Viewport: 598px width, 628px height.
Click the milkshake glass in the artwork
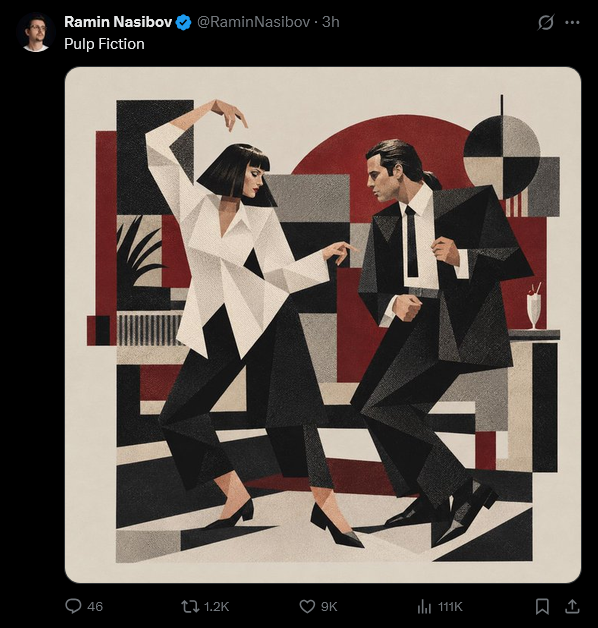coord(534,307)
